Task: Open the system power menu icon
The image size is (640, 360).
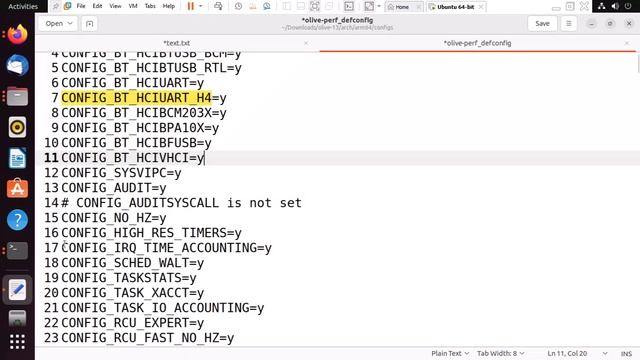Action: tap(628, 6)
